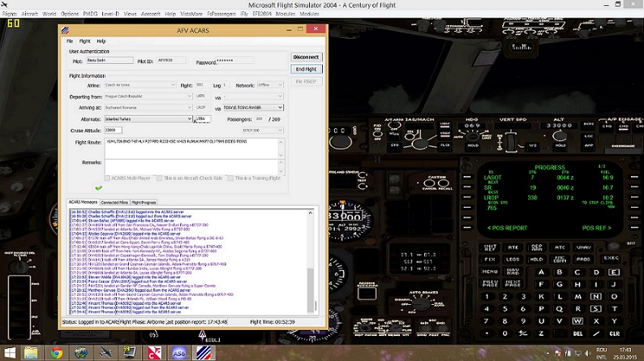Expand the Airline dropdown
The height and width of the screenshot is (361, 644).
(x=173, y=85)
